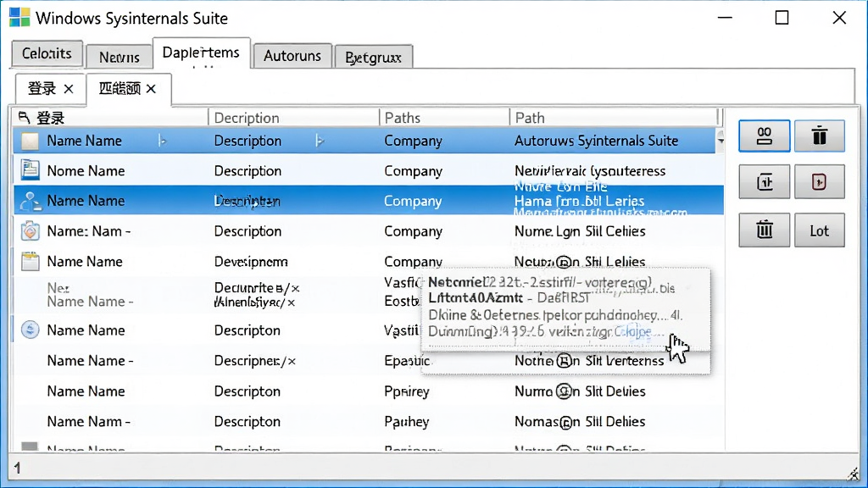Click the Nome Lgn Slil Celies path cell

[580, 230]
